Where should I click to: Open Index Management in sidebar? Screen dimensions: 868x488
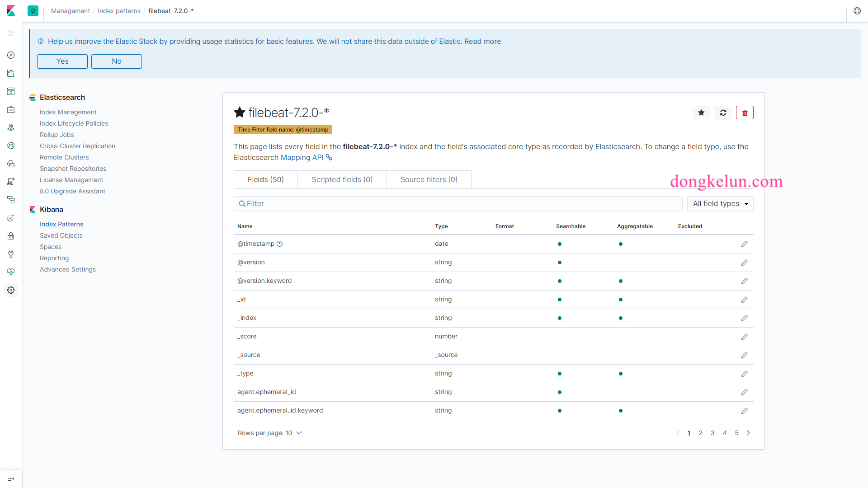68,112
